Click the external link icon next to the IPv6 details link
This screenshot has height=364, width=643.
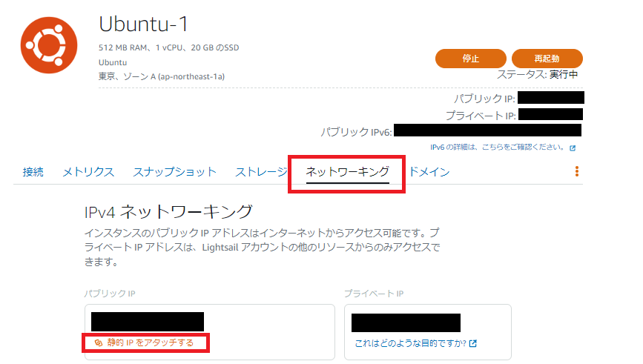point(573,148)
